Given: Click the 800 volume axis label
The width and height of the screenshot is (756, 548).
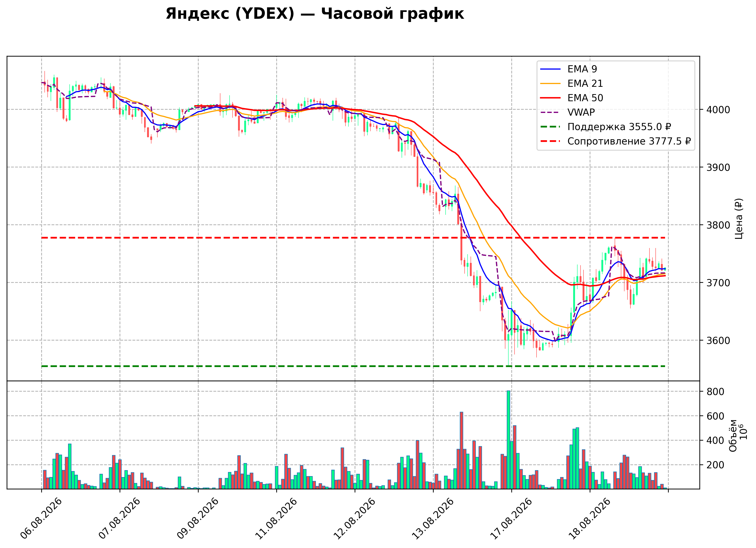Looking at the screenshot, I should [715, 392].
